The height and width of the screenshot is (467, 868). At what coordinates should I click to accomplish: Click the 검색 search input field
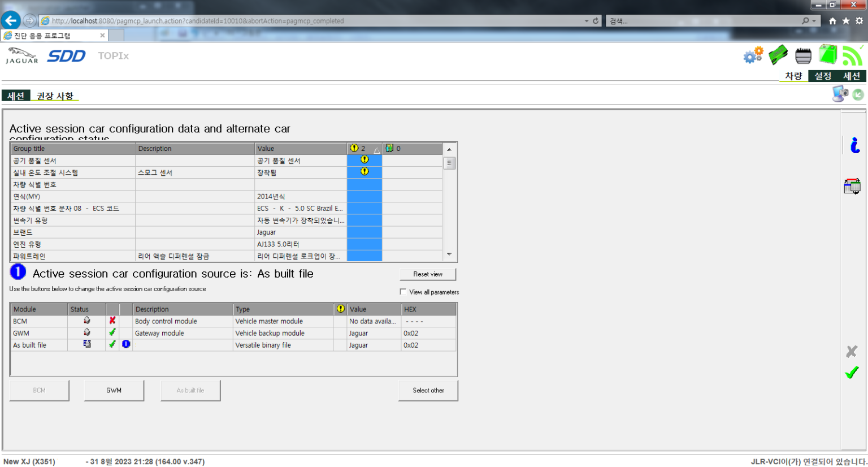click(x=701, y=21)
